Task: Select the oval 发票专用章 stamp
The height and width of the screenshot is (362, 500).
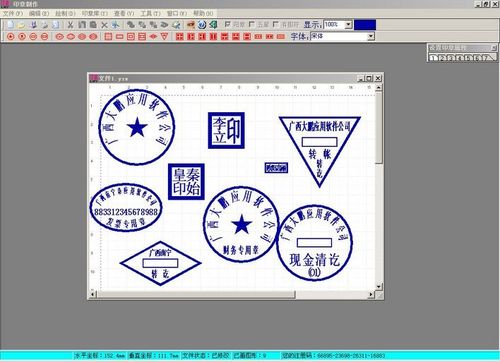Action: click(126, 207)
